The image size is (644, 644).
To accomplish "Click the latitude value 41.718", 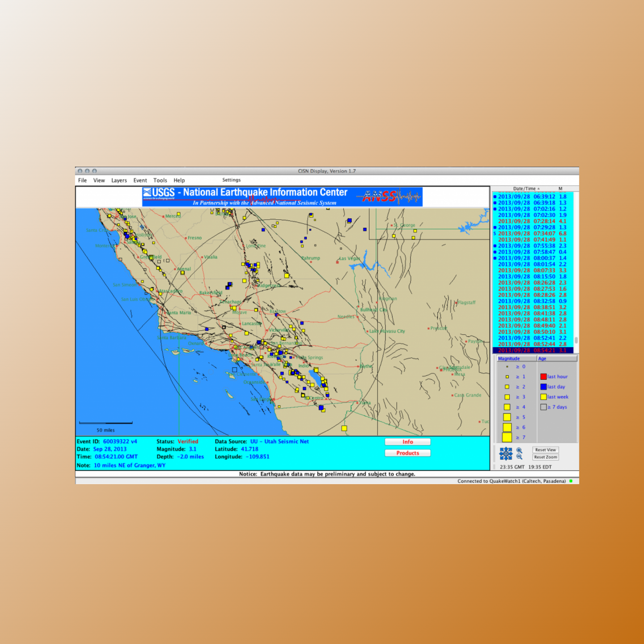I will click(250, 449).
